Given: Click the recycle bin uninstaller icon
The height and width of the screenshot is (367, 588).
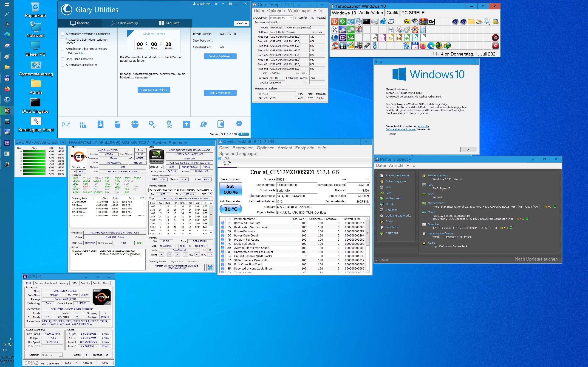Looking at the screenshot, I should (169, 124).
